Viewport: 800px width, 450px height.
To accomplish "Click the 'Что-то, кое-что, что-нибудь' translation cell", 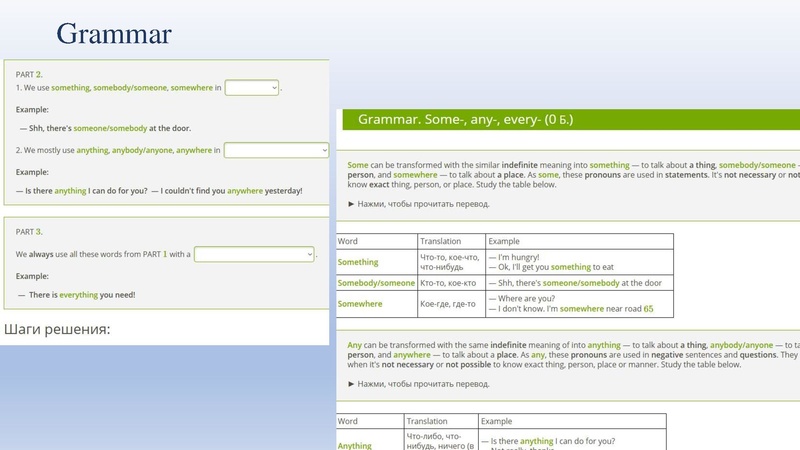I will [x=450, y=262].
